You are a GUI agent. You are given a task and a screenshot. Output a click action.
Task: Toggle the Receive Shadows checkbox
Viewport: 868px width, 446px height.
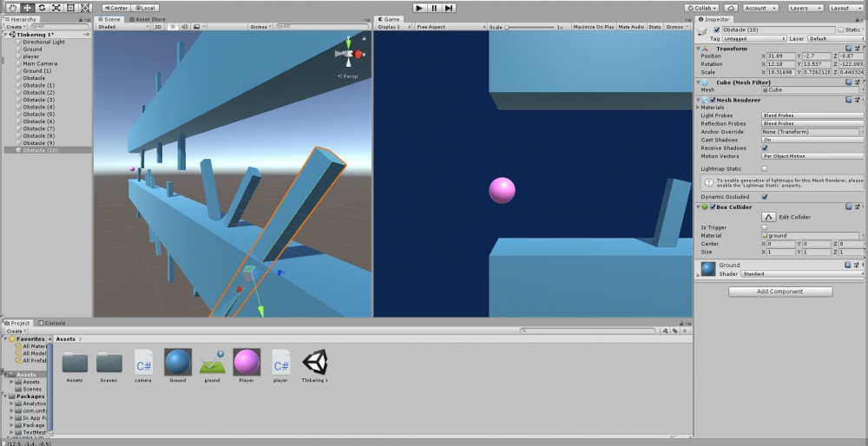(x=765, y=148)
